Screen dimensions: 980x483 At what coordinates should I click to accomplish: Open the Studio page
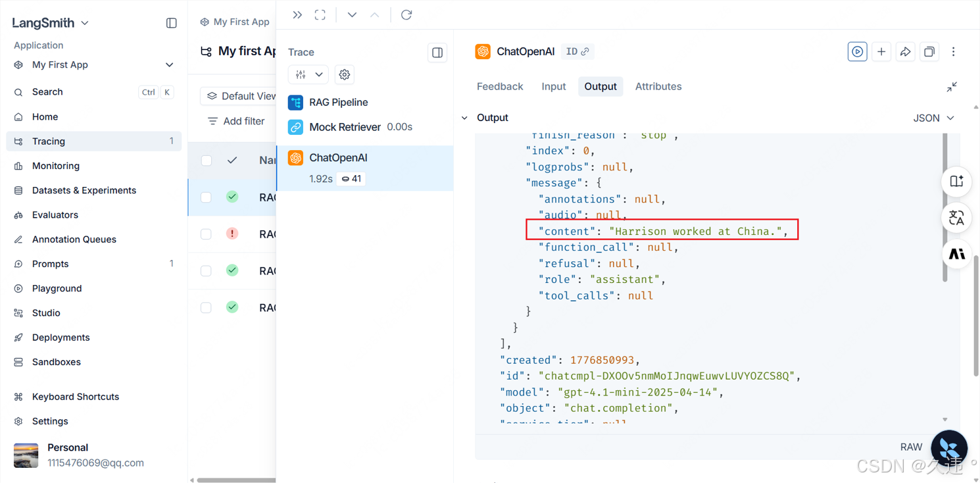[93, 313]
